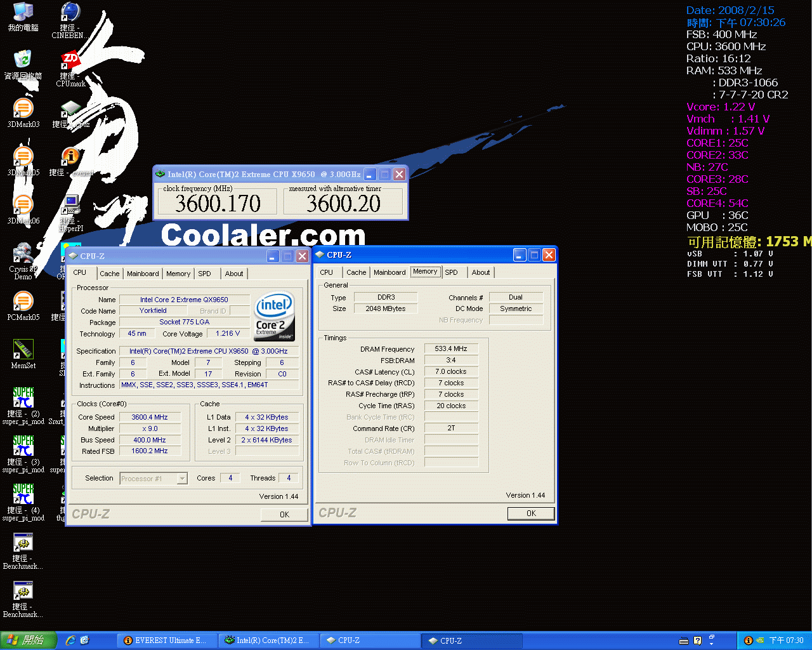
Task: Click the Cycle Time 20 clocks value
Action: click(x=451, y=406)
